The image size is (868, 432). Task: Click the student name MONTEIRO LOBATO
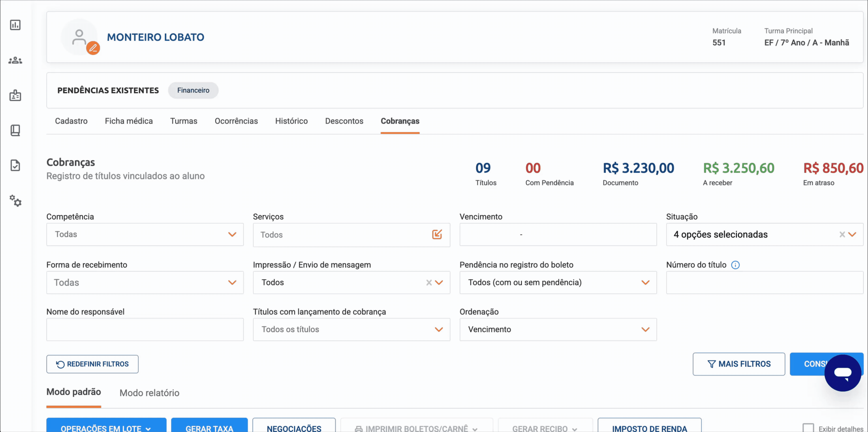point(155,37)
